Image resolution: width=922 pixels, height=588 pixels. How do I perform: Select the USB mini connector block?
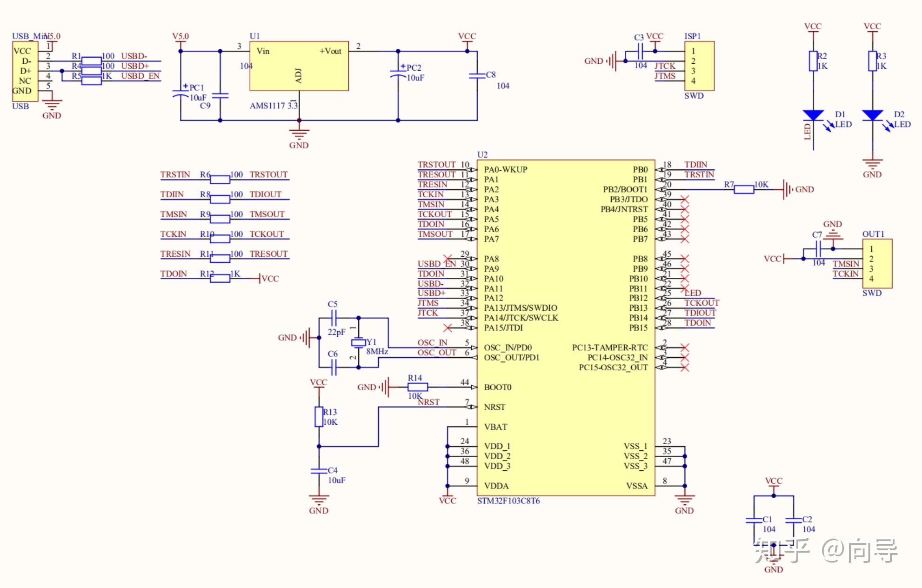click(x=25, y=71)
